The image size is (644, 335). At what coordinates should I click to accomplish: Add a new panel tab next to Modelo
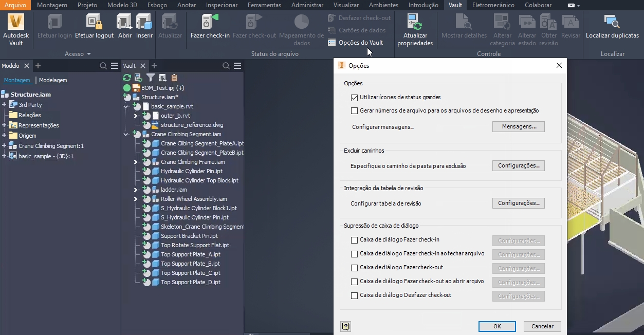38,66
